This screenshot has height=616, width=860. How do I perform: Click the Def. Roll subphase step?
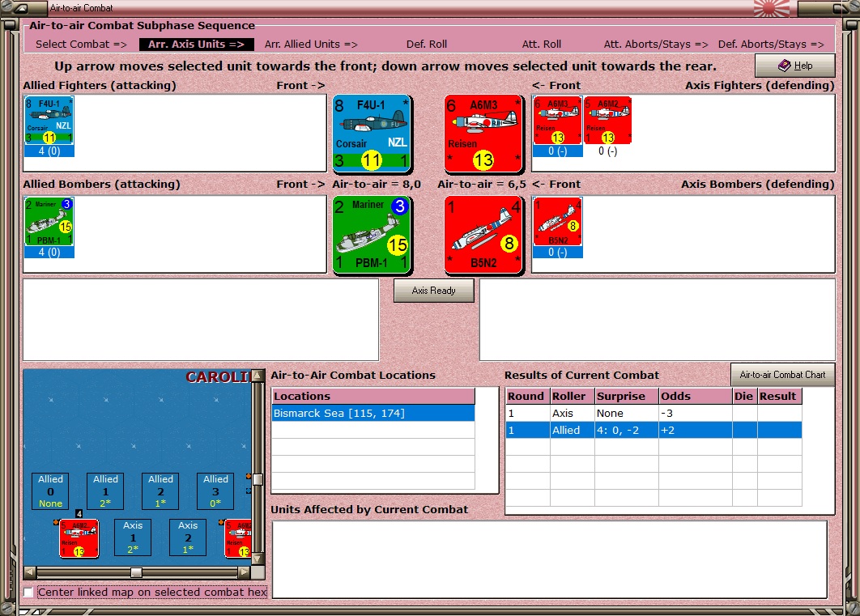coord(427,45)
